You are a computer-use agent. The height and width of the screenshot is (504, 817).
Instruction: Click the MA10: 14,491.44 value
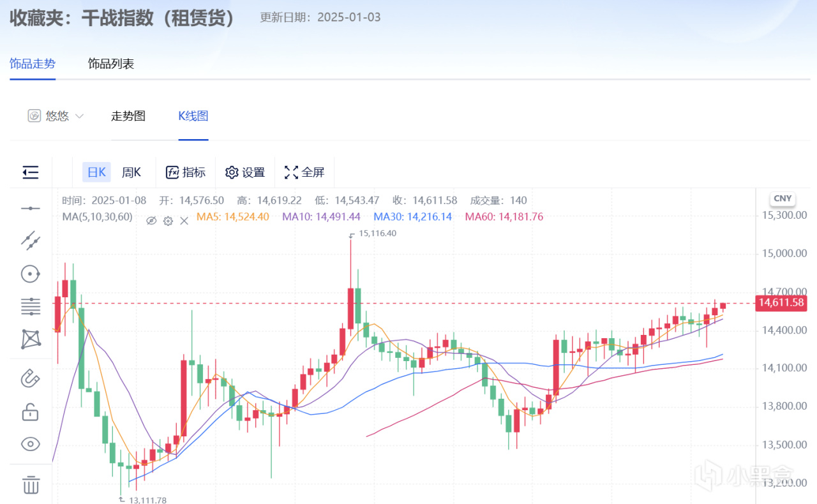tap(321, 217)
